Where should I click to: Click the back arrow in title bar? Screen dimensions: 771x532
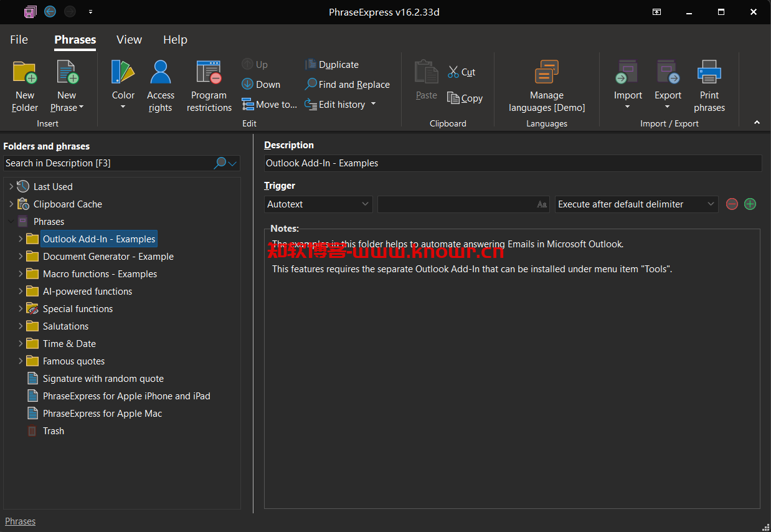tap(50, 12)
